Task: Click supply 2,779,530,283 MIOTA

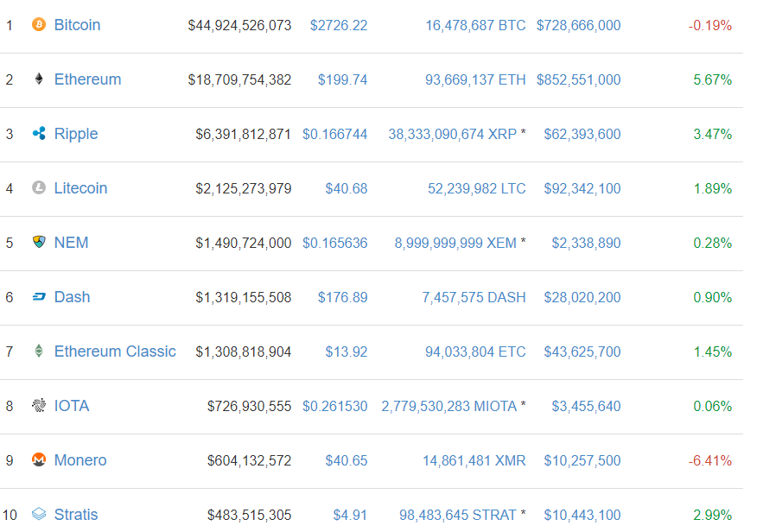Action: click(x=449, y=407)
